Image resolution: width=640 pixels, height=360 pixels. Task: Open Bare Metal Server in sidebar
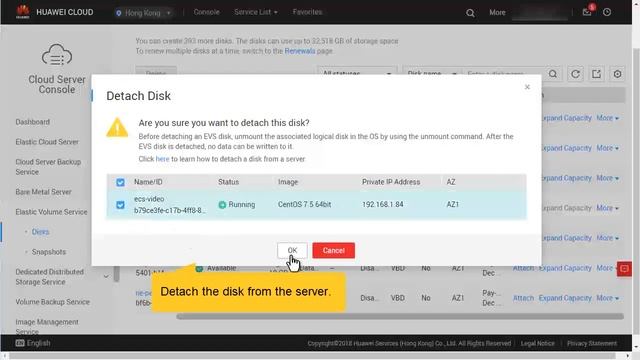[43, 191]
